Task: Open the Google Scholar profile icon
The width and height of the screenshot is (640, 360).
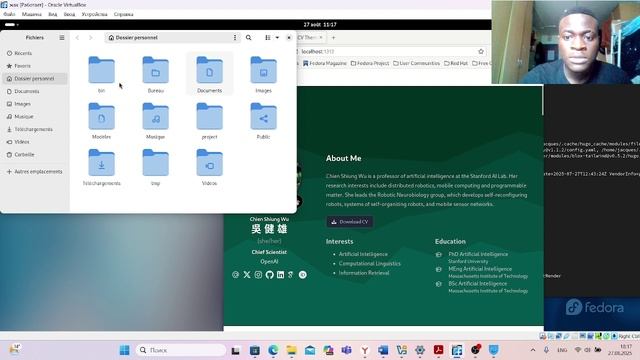Action: pyautogui.click(x=291, y=275)
